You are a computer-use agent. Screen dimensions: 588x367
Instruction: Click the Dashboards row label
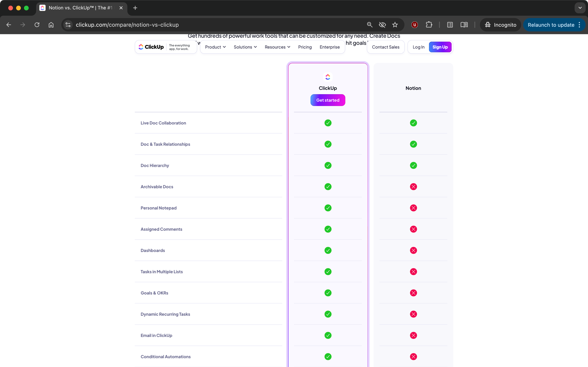tap(153, 250)
